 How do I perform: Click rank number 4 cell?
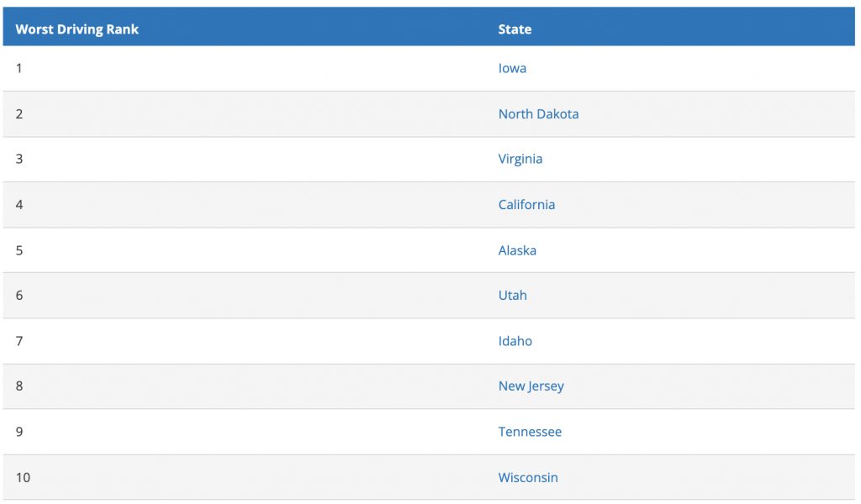[19, 205]
